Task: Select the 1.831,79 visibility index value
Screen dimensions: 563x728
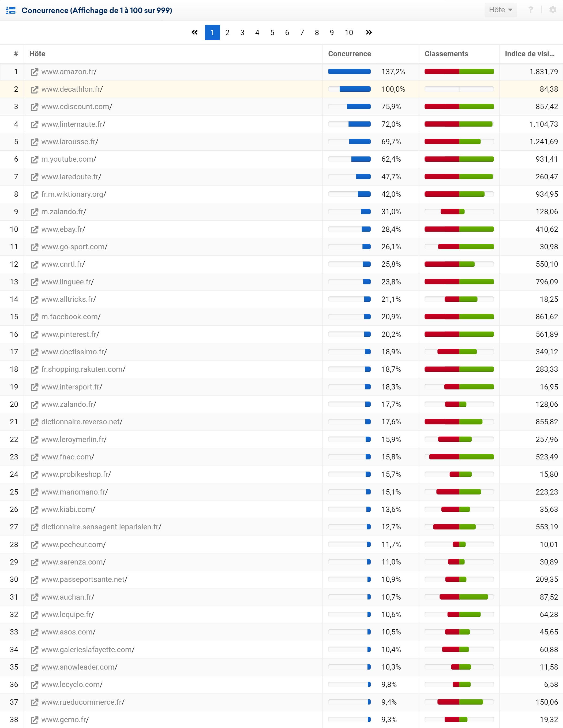Action: [544, 72]
